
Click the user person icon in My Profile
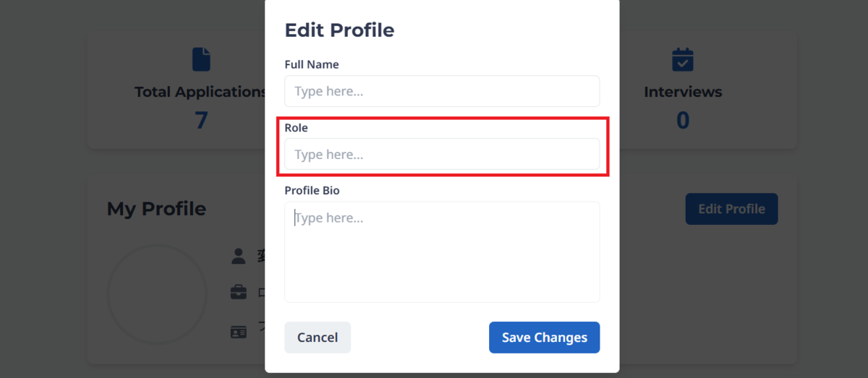click(x=238, y=256)
